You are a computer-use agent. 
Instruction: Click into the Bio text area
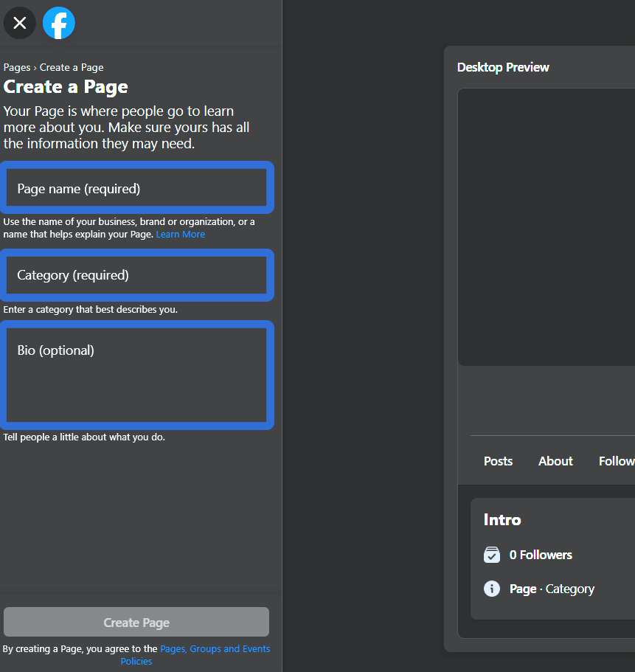(x=136, y=375)
